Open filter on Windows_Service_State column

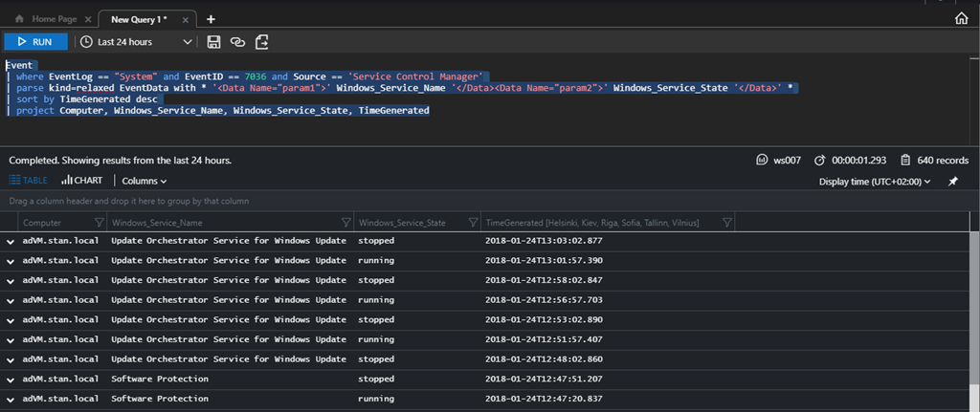pyautogui.click(x=474, y=223)
